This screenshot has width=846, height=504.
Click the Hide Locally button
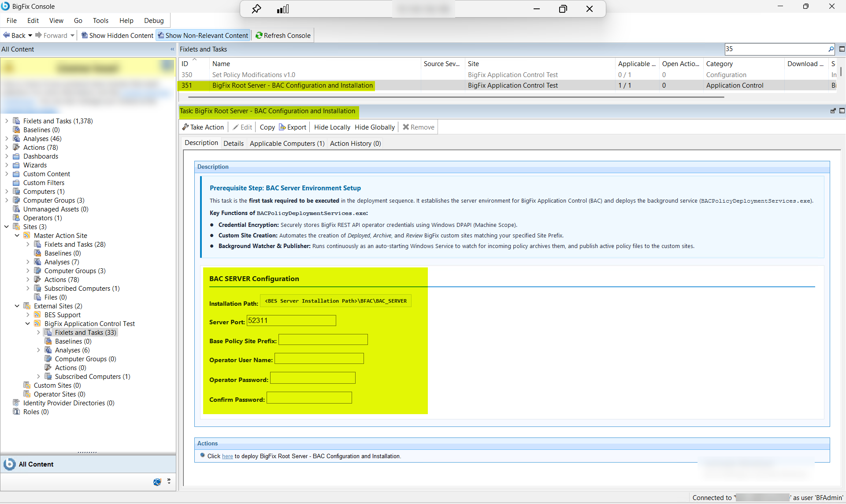332,127
